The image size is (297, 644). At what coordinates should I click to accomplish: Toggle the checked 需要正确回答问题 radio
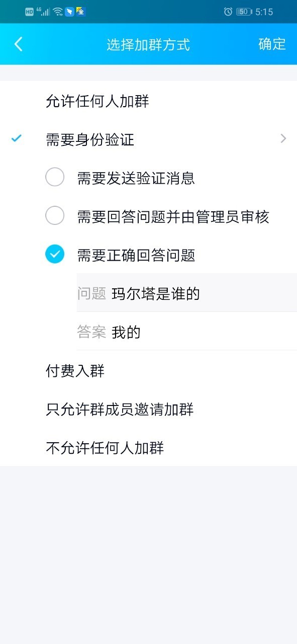click(55, 254)
